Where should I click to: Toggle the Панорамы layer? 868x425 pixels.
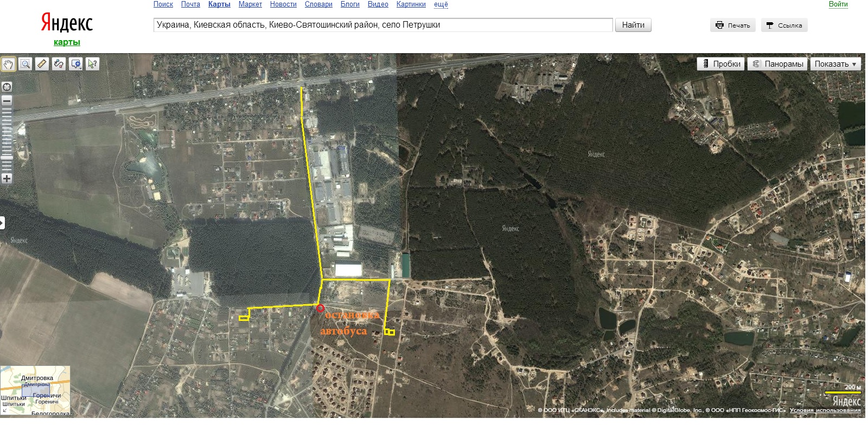point(777,64)
